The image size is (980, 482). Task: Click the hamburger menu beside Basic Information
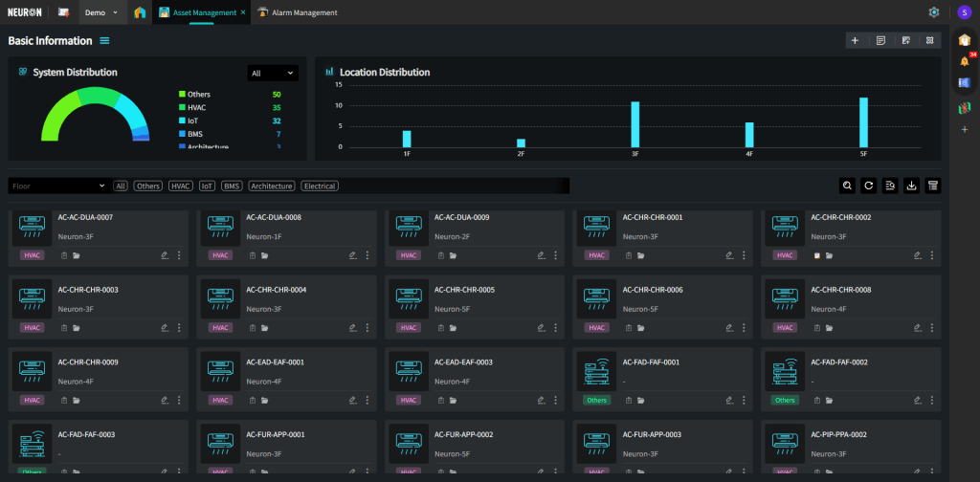(104, 41)
